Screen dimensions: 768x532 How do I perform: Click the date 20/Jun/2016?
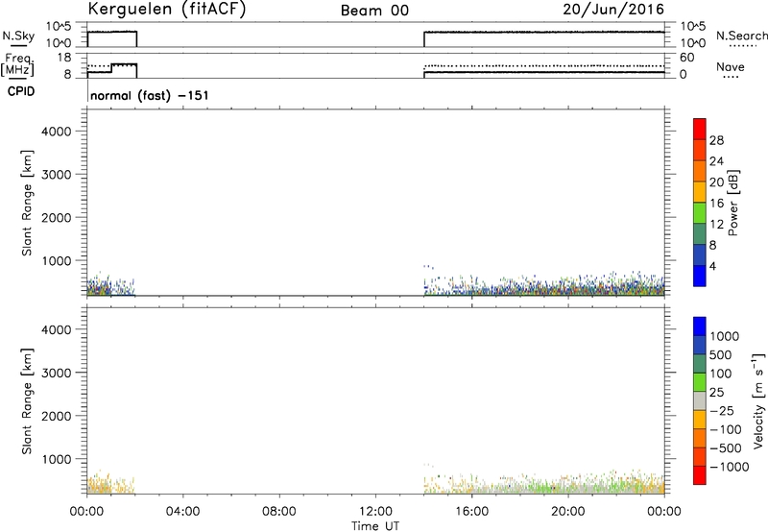point(613,10)
